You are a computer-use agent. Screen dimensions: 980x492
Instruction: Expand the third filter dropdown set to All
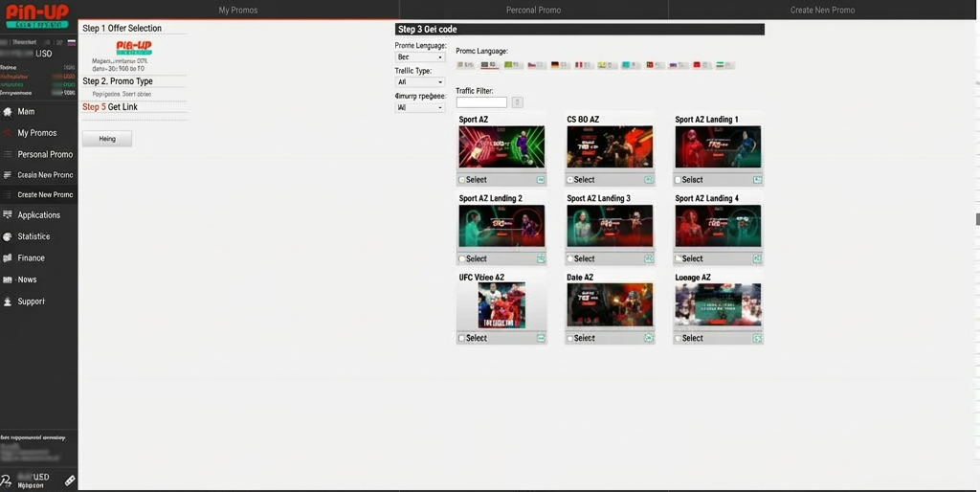420,107
